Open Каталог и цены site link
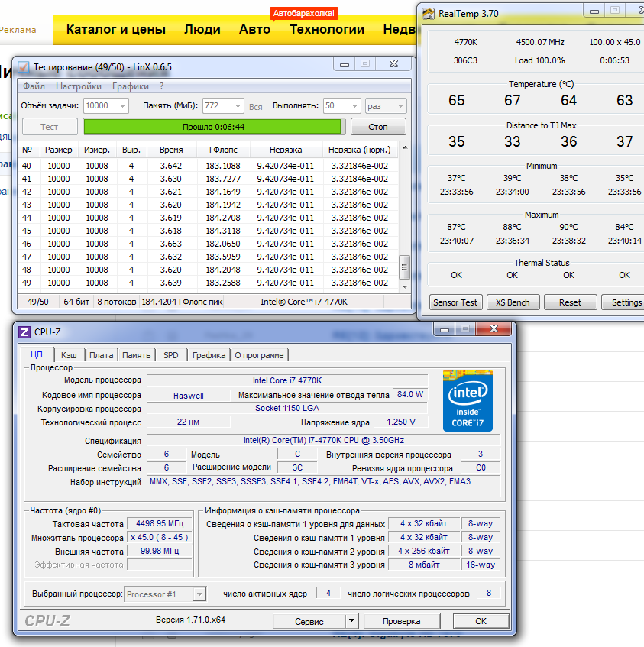Image resolution: width=644 pixels, height=647 pixels. pos(116,29)
